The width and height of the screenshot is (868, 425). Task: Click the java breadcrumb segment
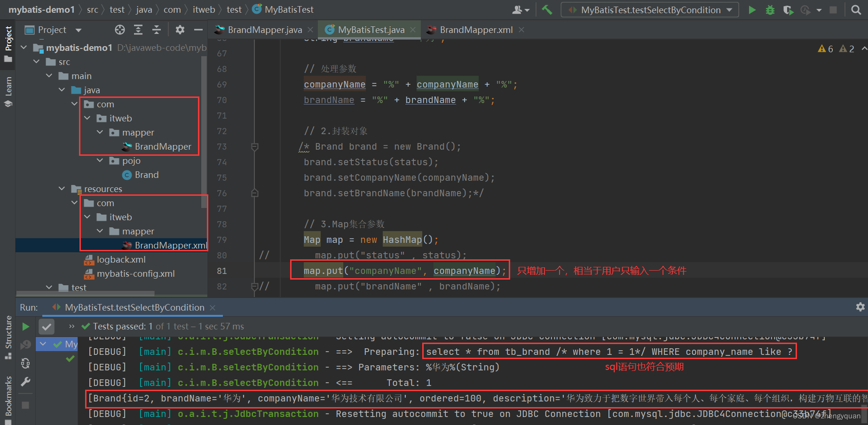[x=144, y=9]
